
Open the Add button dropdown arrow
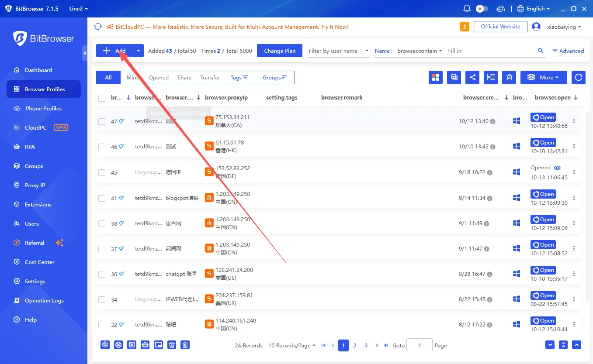[x=138, y=51]
